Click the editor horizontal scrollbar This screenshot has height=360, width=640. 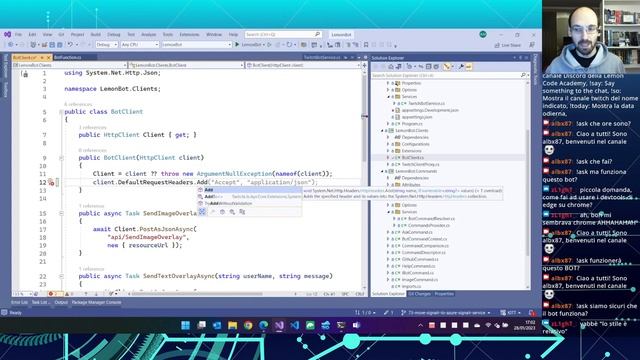tap(197, 294)
